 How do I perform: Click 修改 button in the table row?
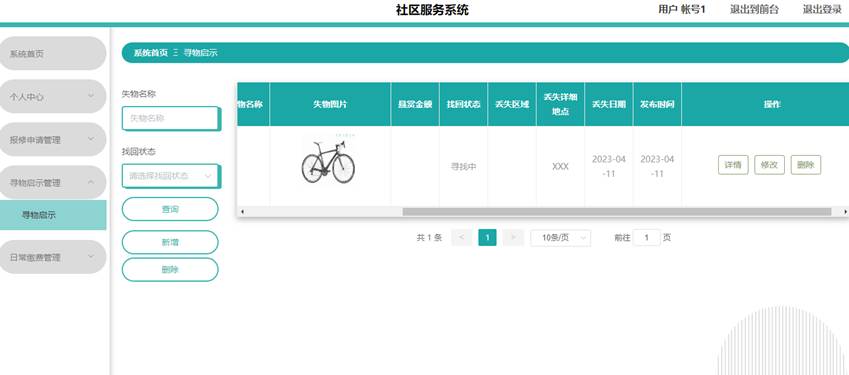coord(769,165)
